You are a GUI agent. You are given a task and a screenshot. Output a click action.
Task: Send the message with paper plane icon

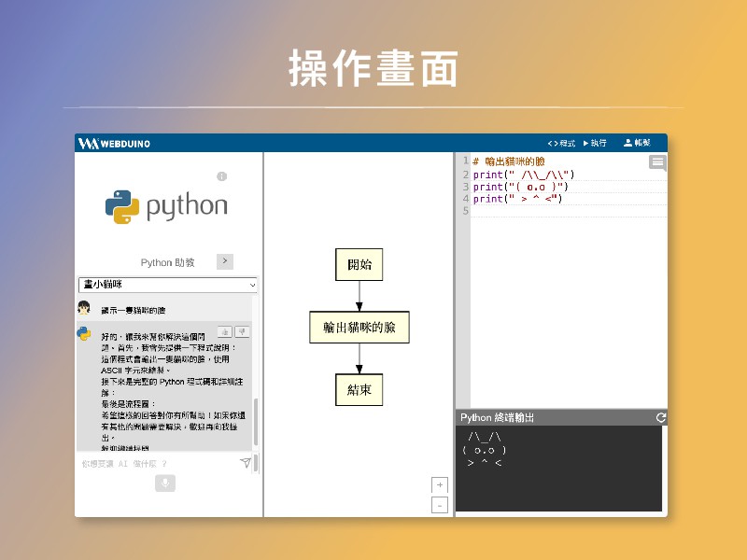click(246, 463)
